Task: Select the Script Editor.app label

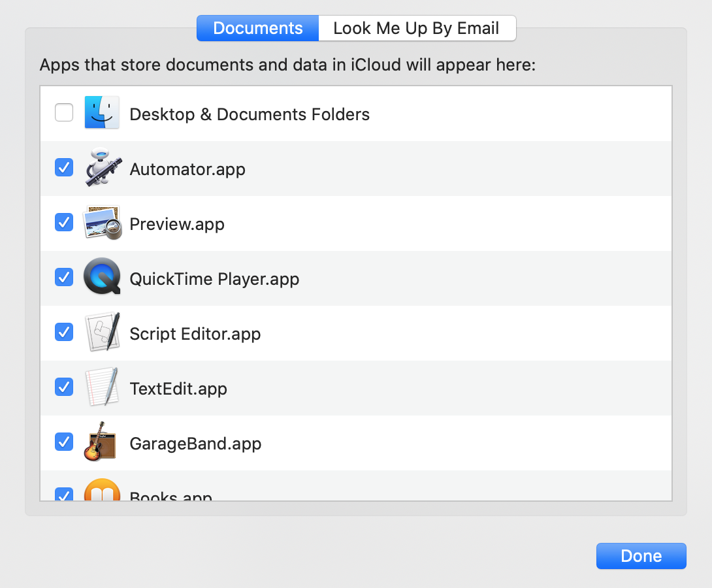Action: tap(195, 335)
